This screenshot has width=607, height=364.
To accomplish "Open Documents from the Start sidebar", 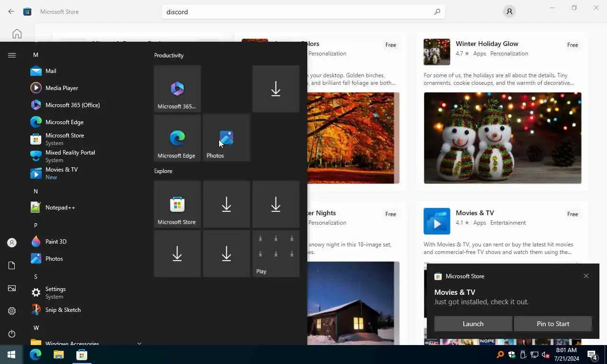I will point(12,265).
